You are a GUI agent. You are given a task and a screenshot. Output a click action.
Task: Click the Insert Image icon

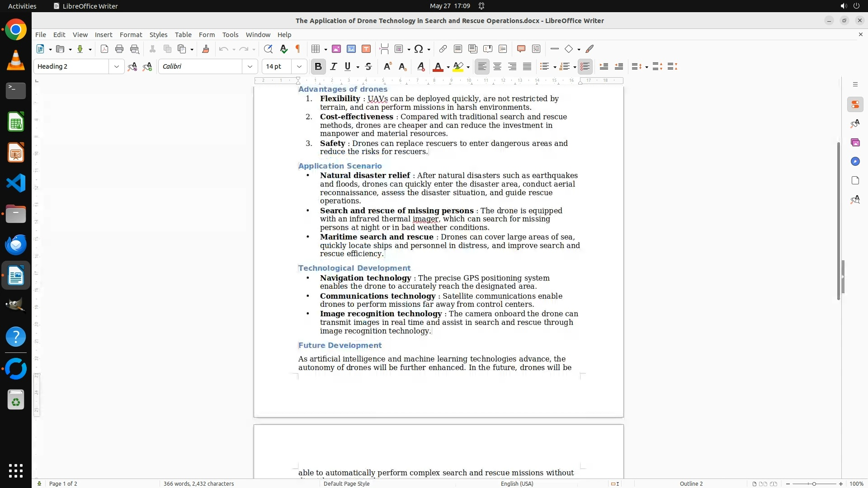tap(336, 49)
